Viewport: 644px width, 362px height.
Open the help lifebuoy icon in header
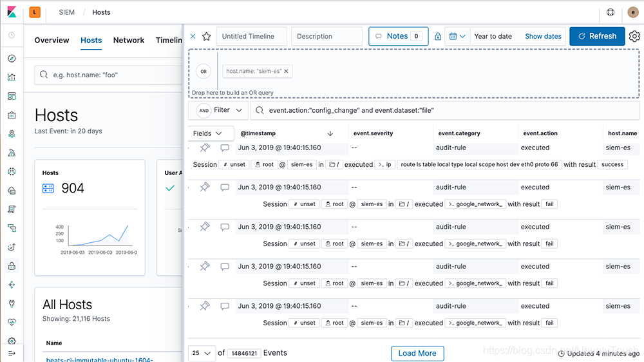611,12
